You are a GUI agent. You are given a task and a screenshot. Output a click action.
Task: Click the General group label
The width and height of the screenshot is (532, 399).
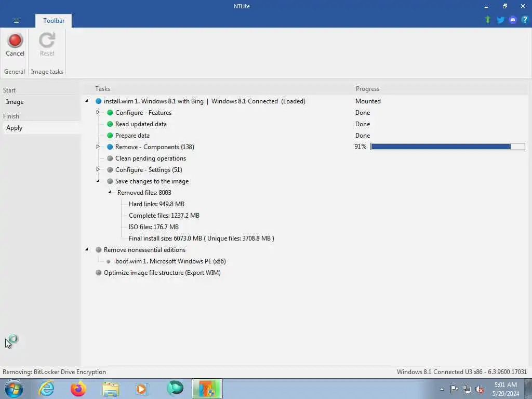(x=14, y=72)
